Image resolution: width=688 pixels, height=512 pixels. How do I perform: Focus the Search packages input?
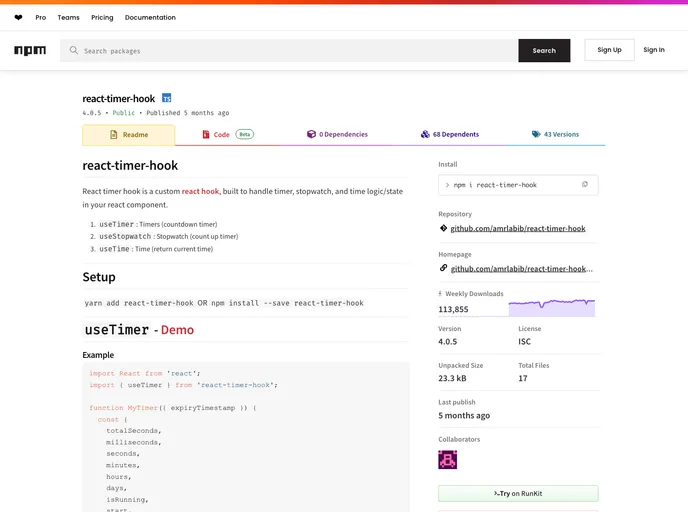[x=289, y=50]
